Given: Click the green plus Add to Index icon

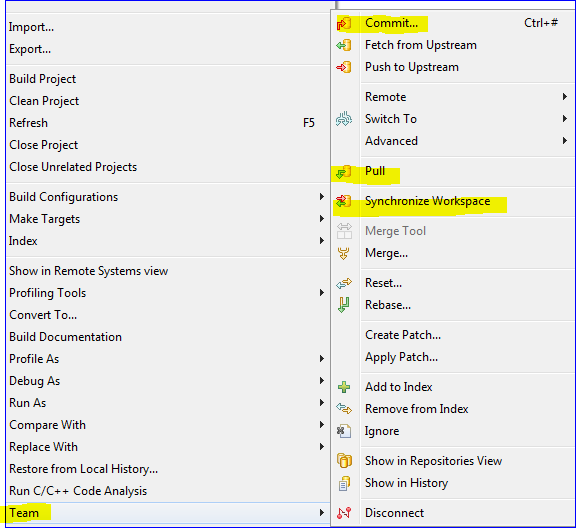Looking at the screenshot, I should click(x=344, y=387).
